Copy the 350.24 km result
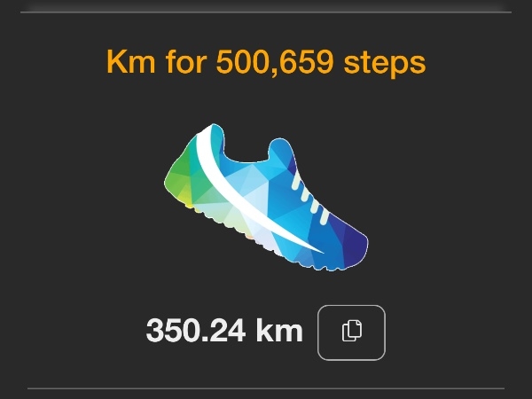The height and width of the screenshot is (399, 532). 351,332
